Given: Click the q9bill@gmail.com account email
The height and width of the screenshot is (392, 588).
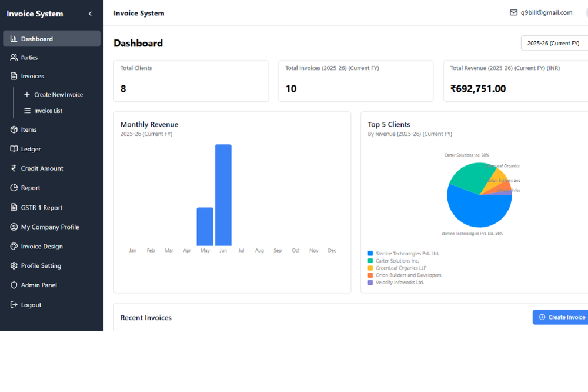Looking at the screenshot, I should pos(546,13).
